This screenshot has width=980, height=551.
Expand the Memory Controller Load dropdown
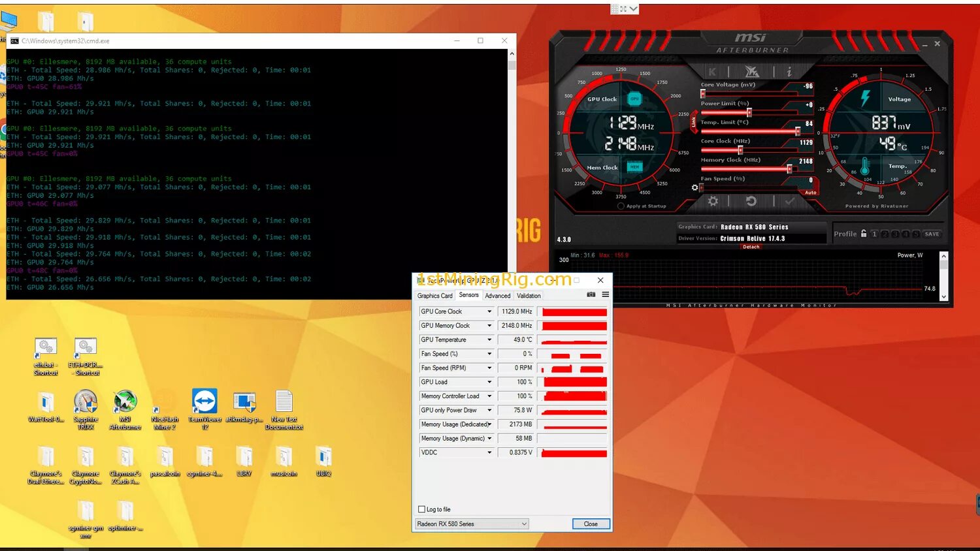(489, 396)
